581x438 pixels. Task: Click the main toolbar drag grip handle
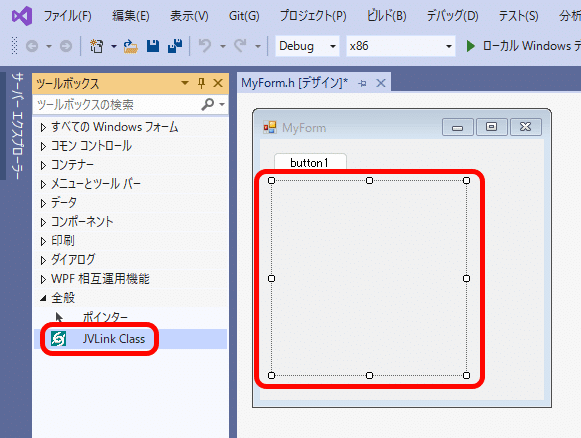(15, 46)
